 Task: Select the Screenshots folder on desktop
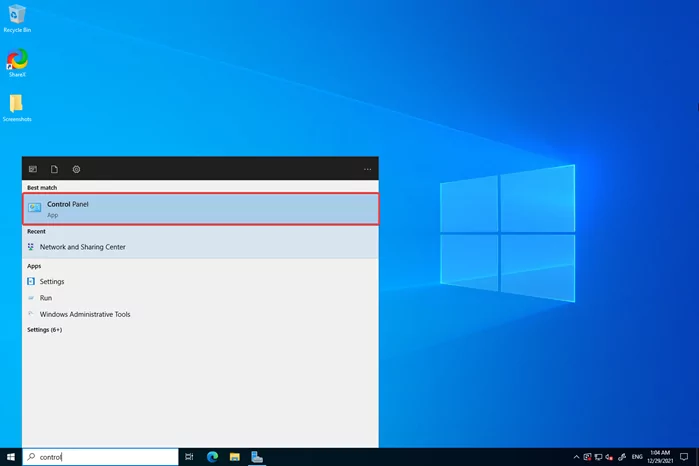17,108
